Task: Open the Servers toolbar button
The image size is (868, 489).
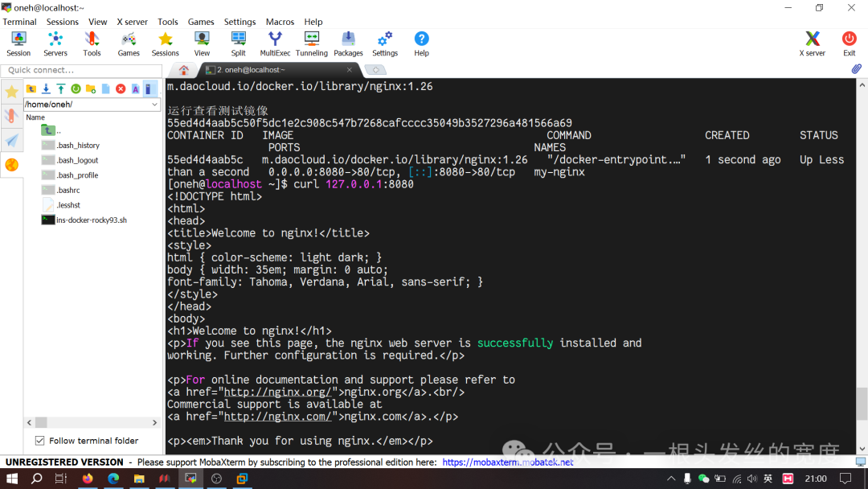Action: click(55, 43)
